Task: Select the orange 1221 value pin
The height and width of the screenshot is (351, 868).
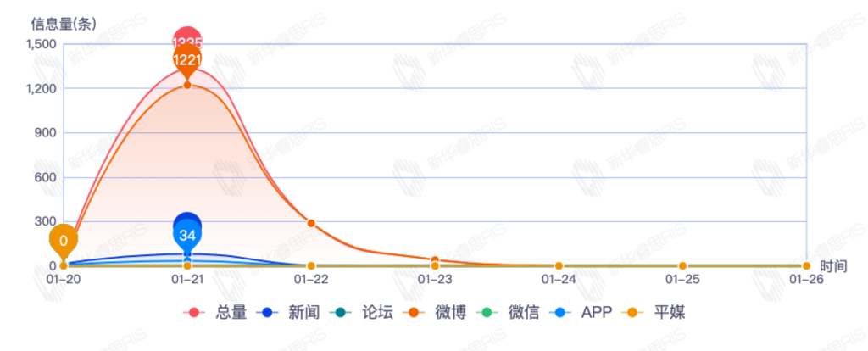Action: [x=187, y=60]
